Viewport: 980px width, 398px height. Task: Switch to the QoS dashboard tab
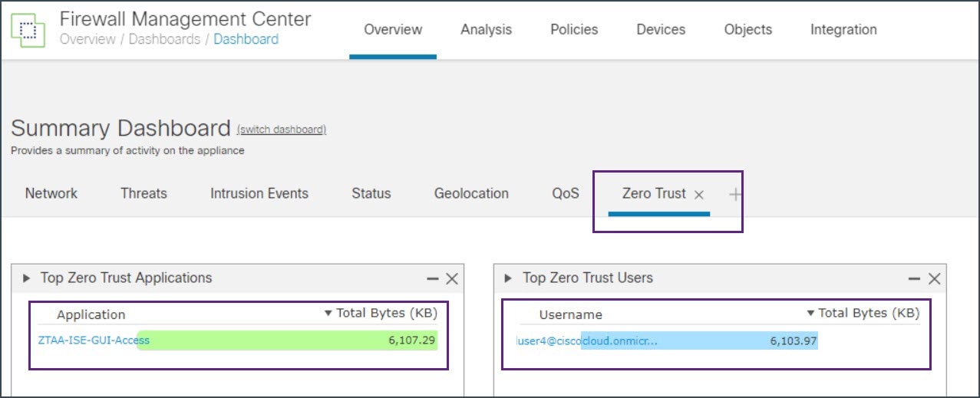point(566,193)
